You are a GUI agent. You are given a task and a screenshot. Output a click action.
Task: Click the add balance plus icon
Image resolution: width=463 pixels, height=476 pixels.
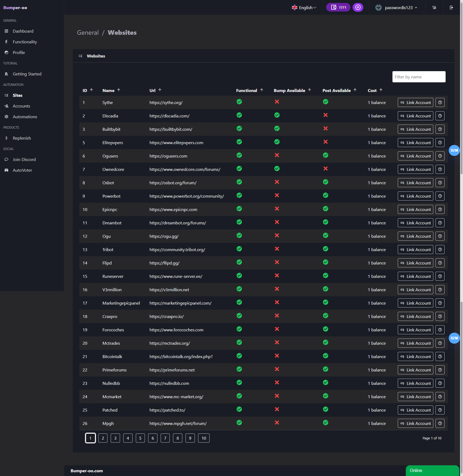click(x=358, y=7)
